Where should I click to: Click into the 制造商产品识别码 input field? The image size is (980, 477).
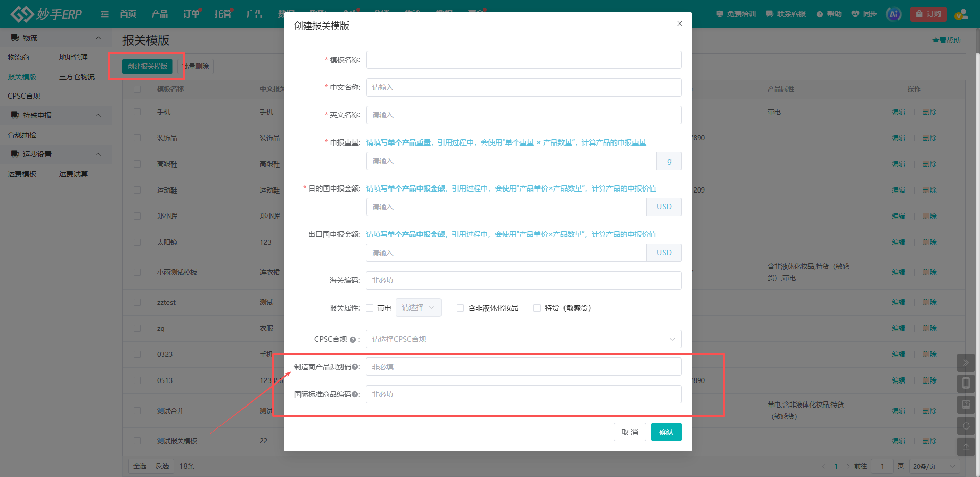pos(524,367)
